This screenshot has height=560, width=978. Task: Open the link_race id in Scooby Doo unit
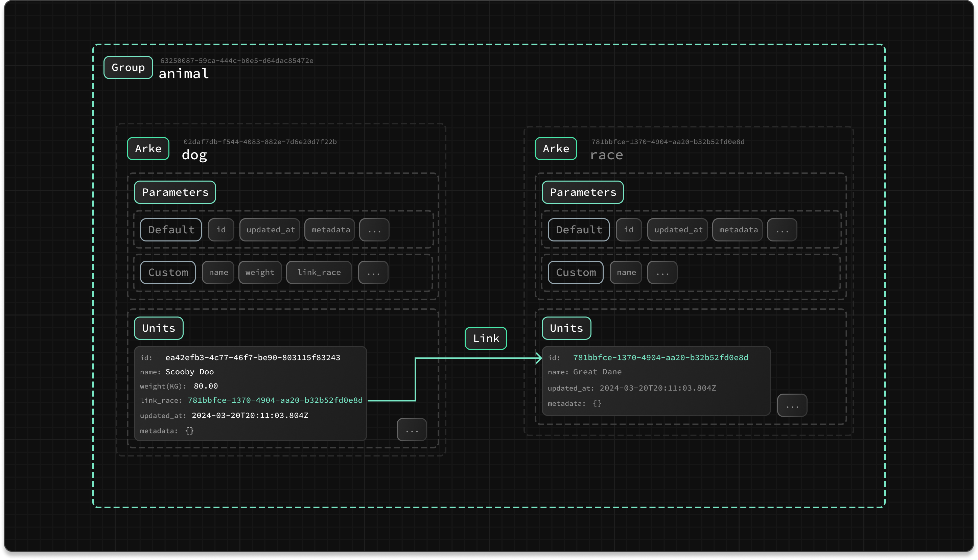coord(275,400)
